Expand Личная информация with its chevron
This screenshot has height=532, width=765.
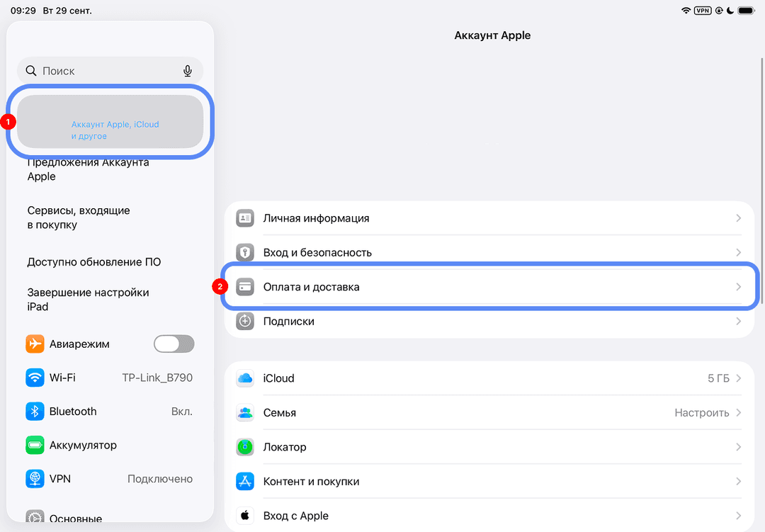click(738, 218)
